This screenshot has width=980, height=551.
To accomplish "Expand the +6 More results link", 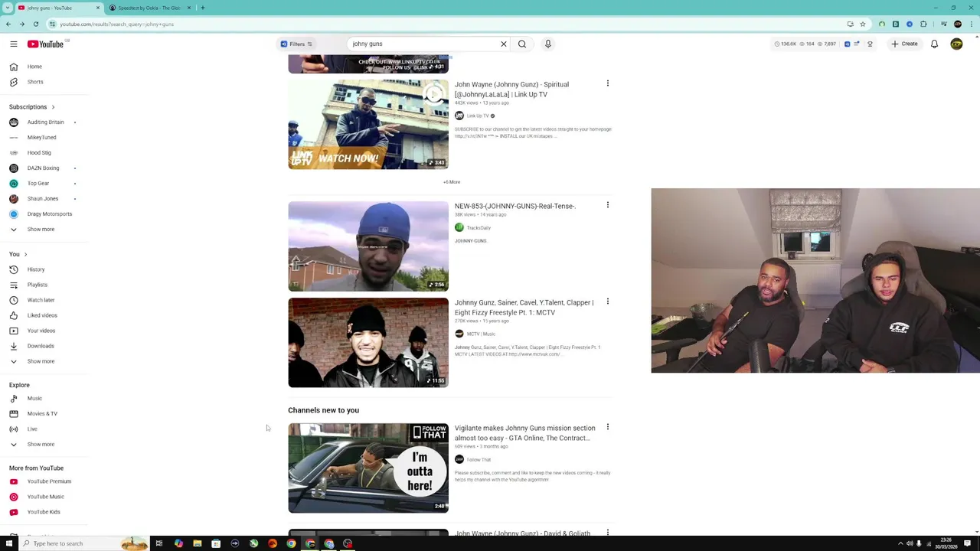I will click(452, 182).
